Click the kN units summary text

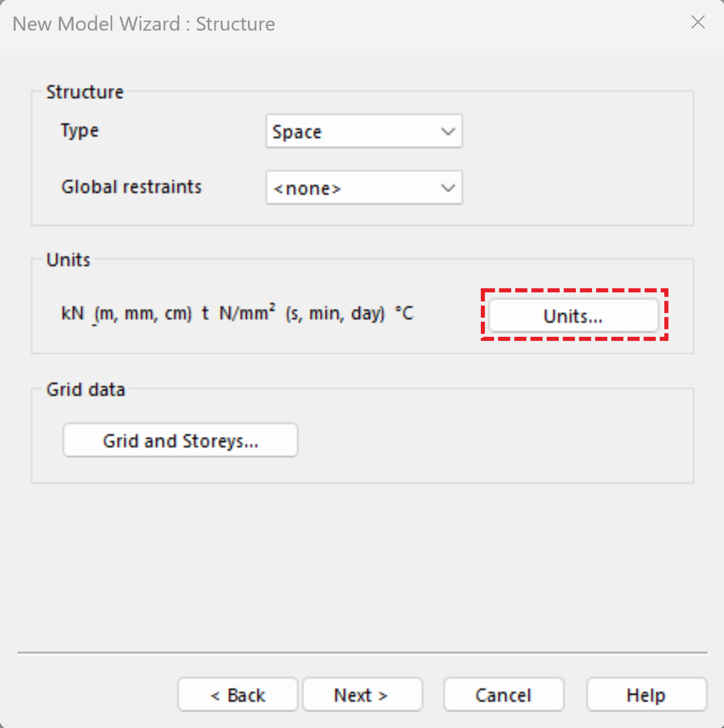tap(73, 313)
